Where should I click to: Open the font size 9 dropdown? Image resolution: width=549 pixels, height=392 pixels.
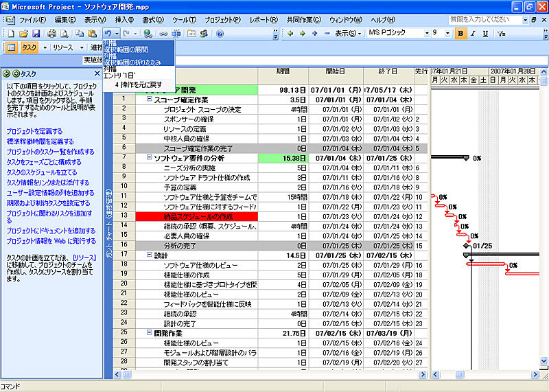coord(447,33)
